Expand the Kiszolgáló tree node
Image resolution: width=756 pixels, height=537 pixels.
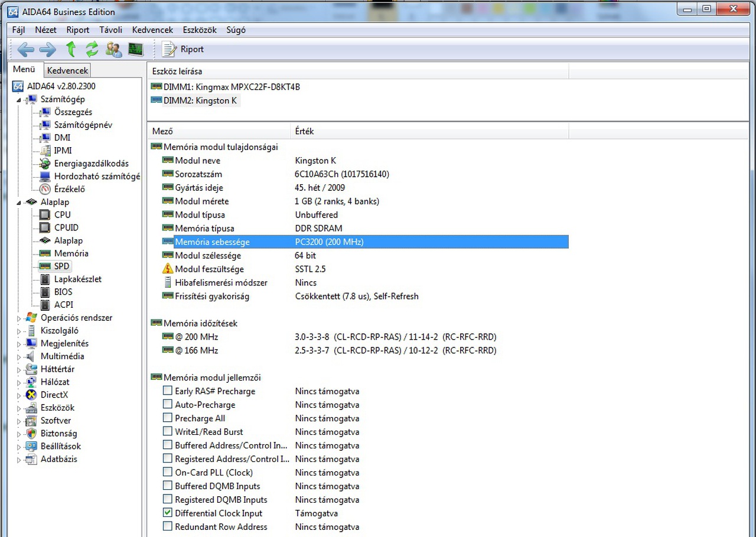[19, 331]
